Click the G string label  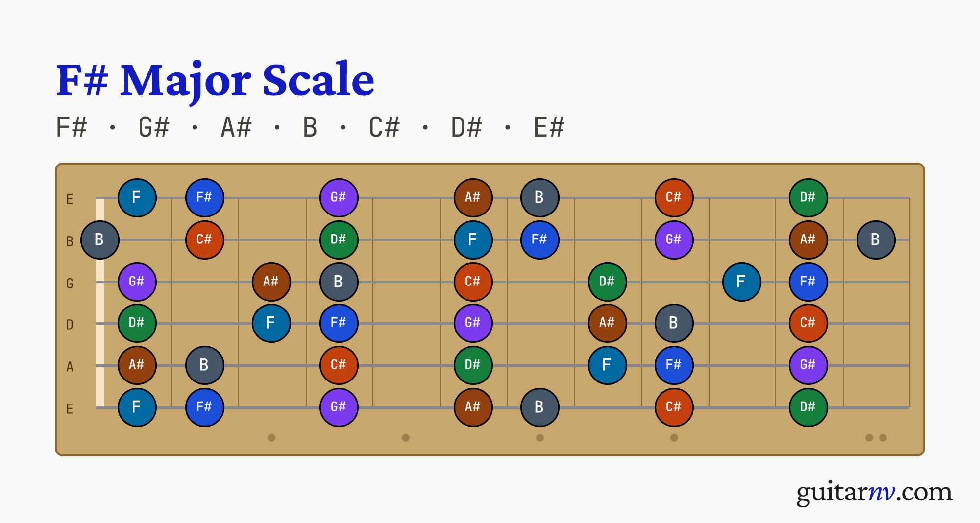coord(70,284)
